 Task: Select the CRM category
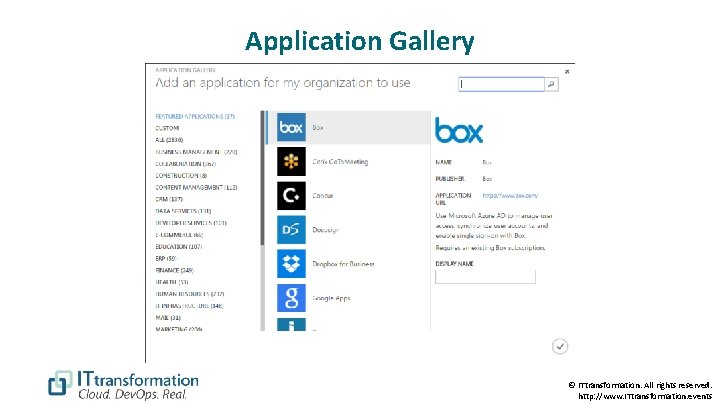169,199
